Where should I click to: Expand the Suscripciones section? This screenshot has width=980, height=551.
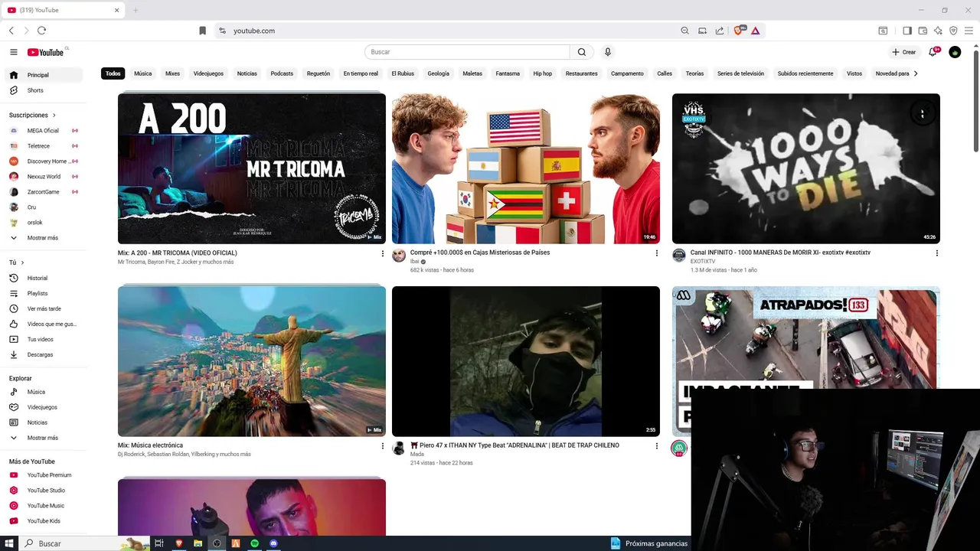pos(33,115)
